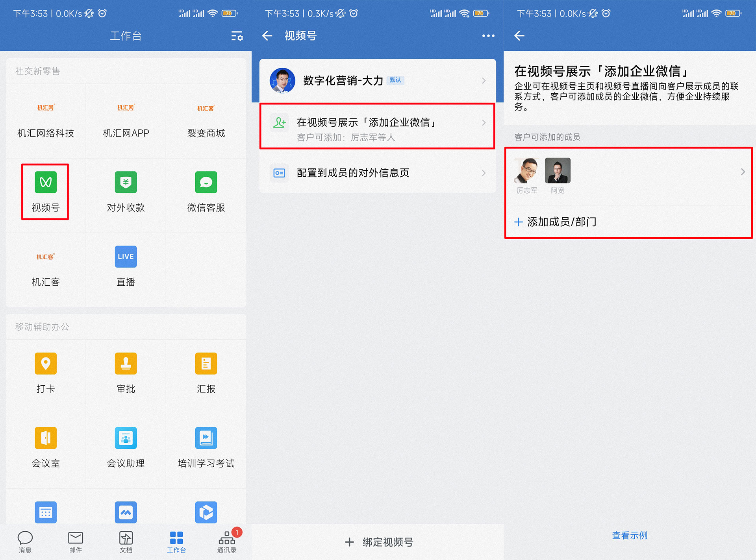Screen dimensions: 756x560
Task: Tap 绑定视频号 button
Action: (x=379, y=542)
